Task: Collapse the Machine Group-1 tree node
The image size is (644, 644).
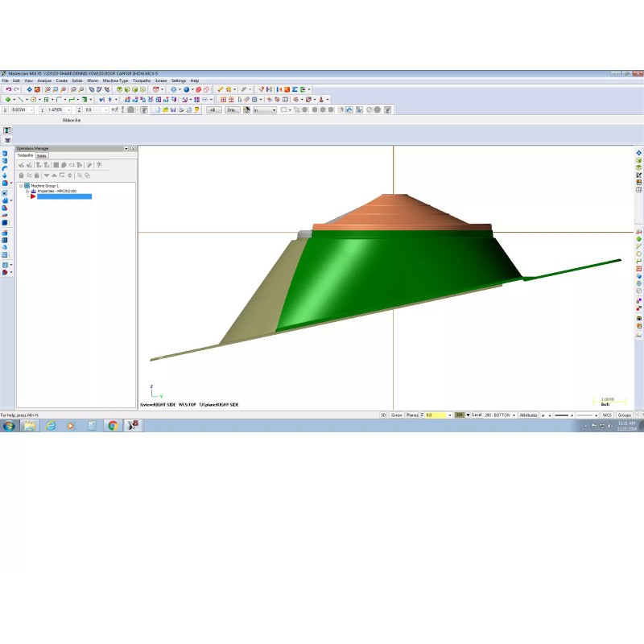Action: tap(21, 186)
